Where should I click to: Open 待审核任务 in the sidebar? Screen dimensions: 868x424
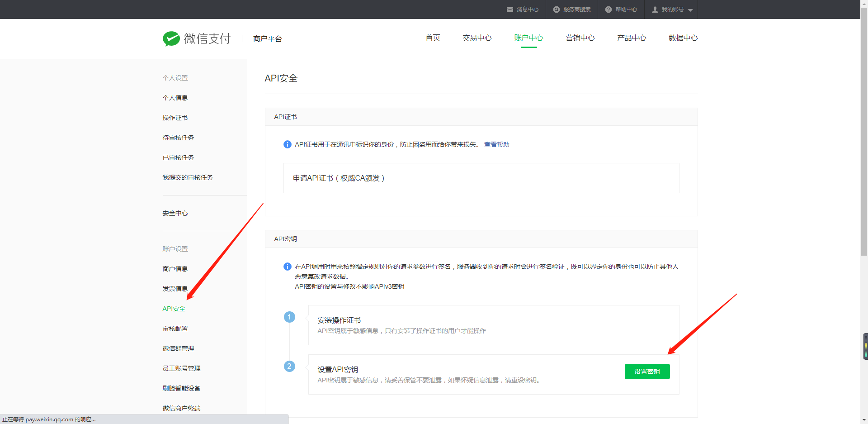[178, 138]
